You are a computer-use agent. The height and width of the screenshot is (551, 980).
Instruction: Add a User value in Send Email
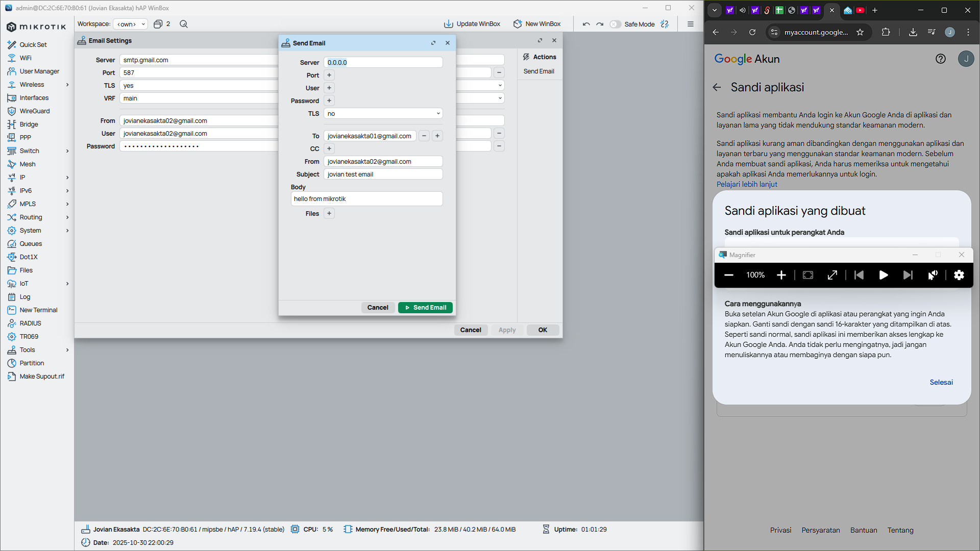[x=329, y=88]
